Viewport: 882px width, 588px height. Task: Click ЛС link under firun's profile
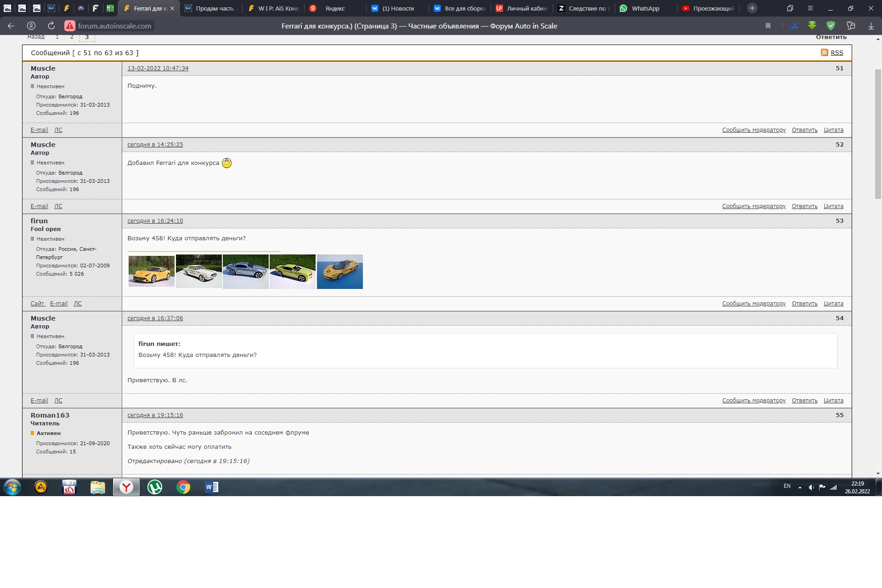[78, 304]
